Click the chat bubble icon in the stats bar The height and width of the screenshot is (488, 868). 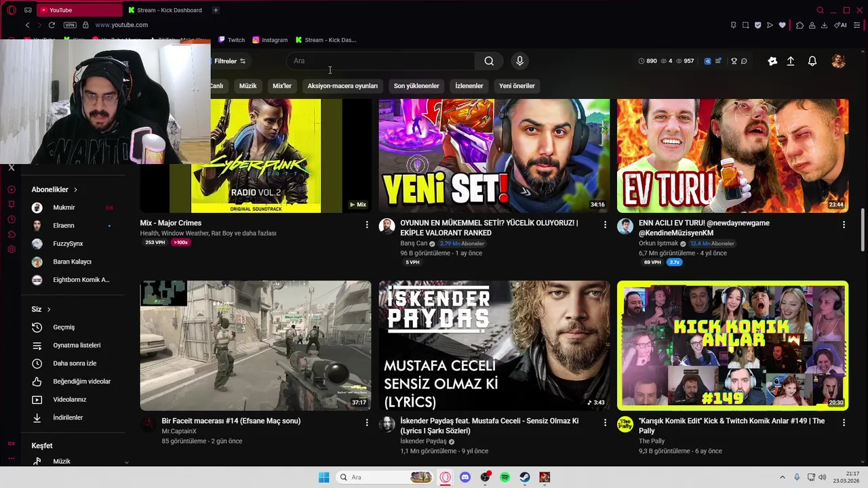(744, 61)
